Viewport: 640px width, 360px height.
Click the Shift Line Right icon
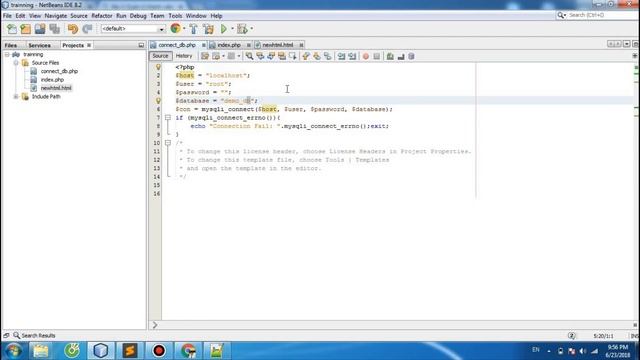click(x=352, y=56)
